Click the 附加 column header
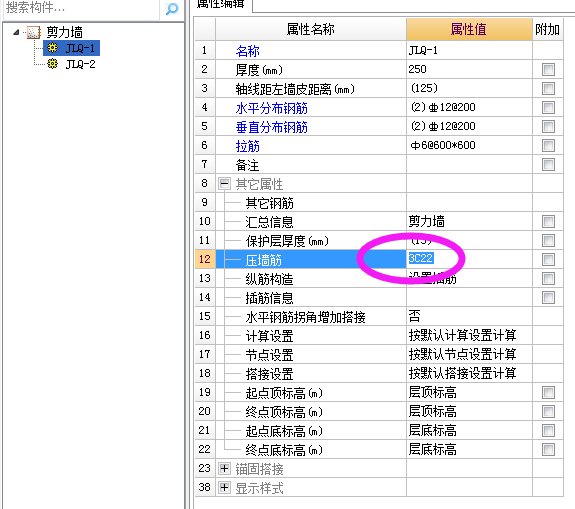Image resolution: width=575 pixels, height=509 pixels. point(548,29)
